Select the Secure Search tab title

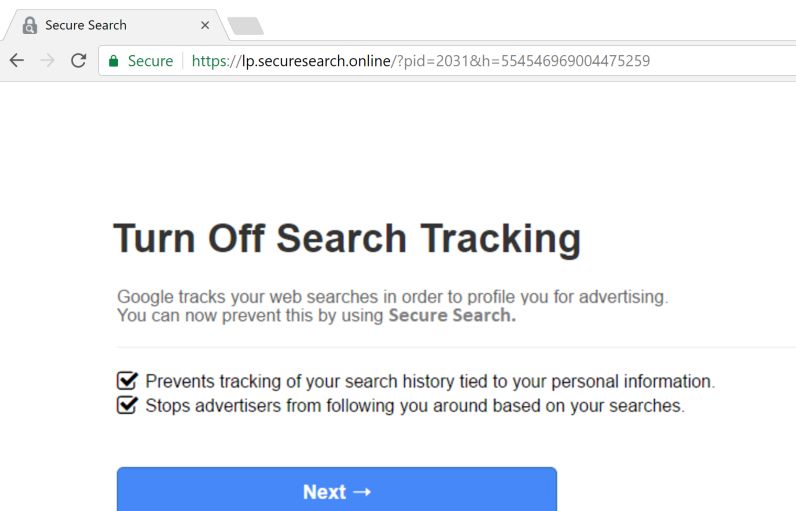[86, 25]
